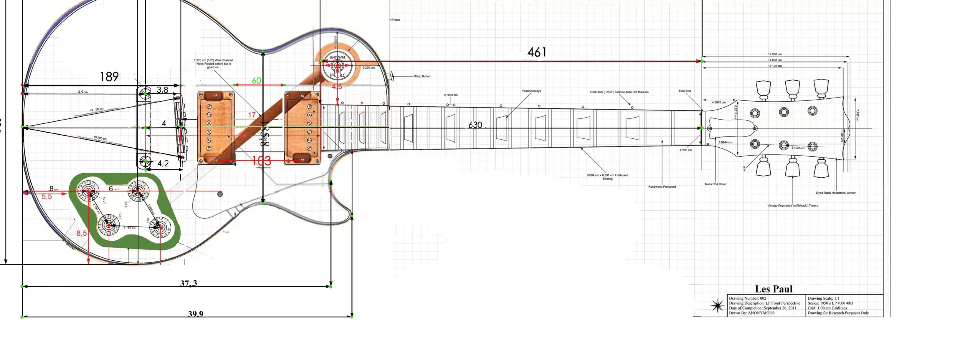The height and width of the screenshot is (338, 980).
Task: Click the '14,9 cm' dimension label
Action: point(82,92)
